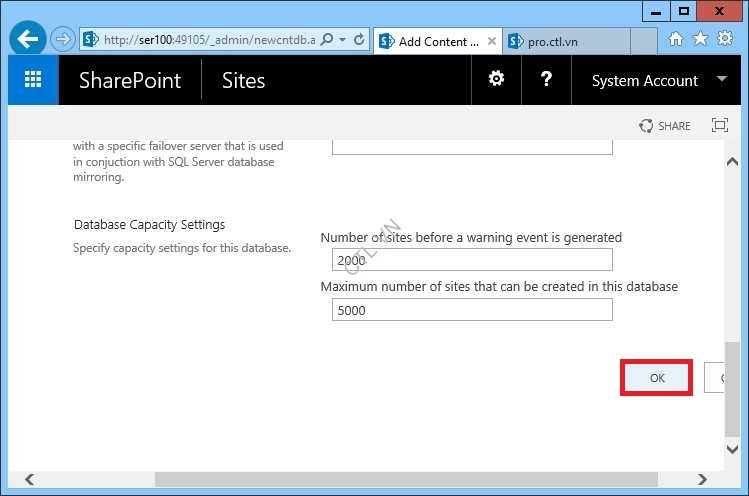
Task: Click the horizontal scrollbar left arrow
Action: click(30, 479)
